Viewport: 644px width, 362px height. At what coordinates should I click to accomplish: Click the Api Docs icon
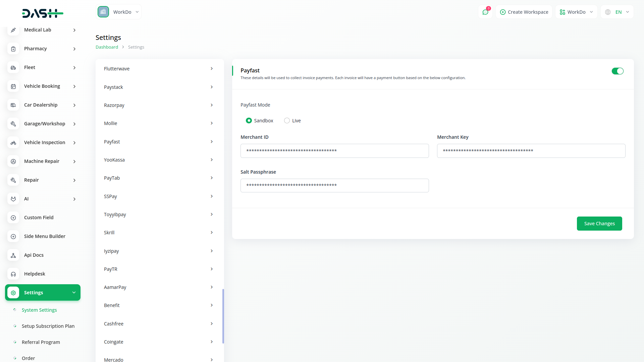13,255
